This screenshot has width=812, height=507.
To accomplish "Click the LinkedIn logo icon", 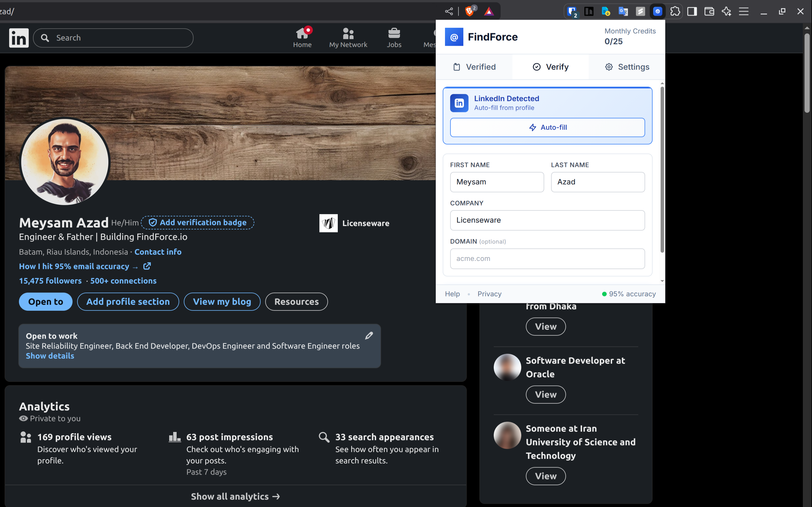I will (19, 38).
